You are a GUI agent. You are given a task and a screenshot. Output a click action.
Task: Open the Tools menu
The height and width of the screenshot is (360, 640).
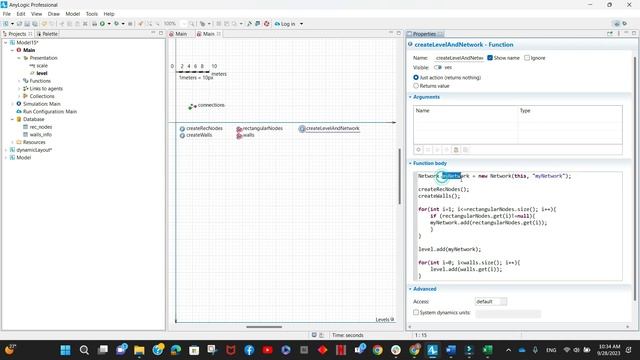(91, 14)
